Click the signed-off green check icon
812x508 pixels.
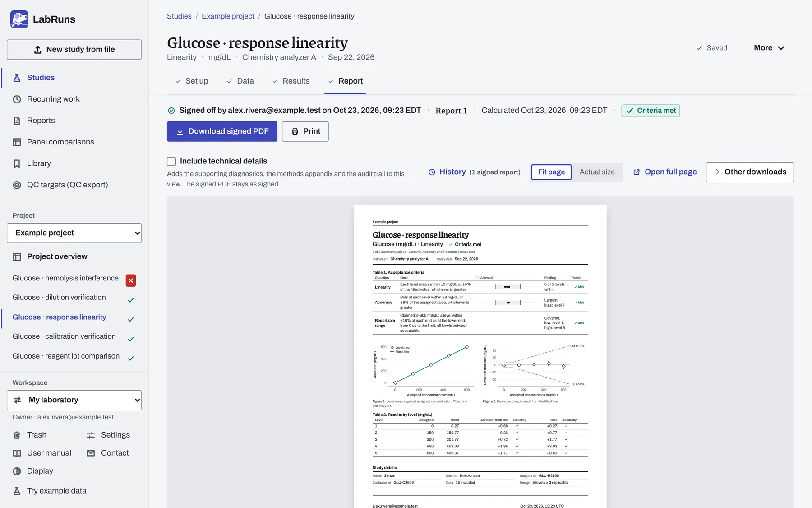click(x=171, y=111)
